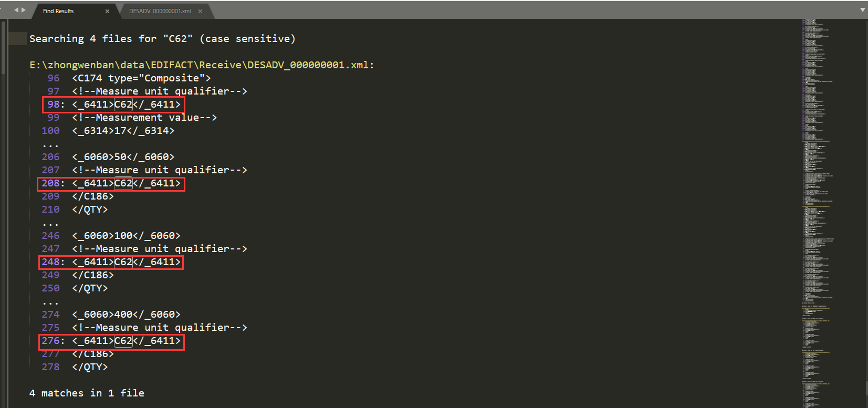Click the _6060 value 50 on line 206
This screenshot has height=408, width=868.
pyautogui.click(x=120, y=157)
